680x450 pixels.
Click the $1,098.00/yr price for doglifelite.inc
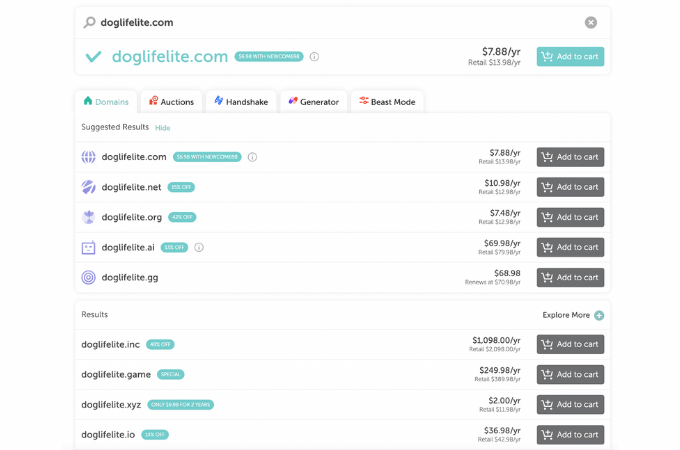pyautogui.click(x=496, y=340)
